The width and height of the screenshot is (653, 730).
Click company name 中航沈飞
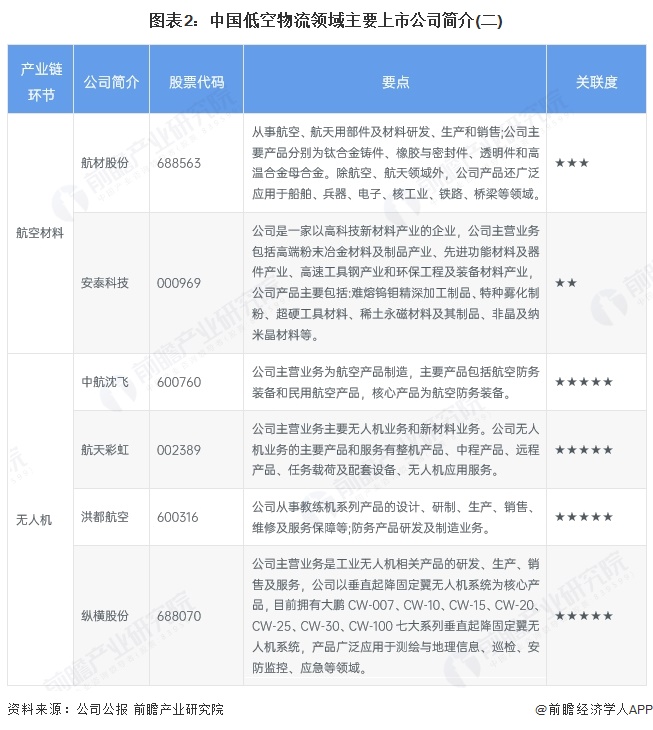pyautogui.click(x=105, y=382)
